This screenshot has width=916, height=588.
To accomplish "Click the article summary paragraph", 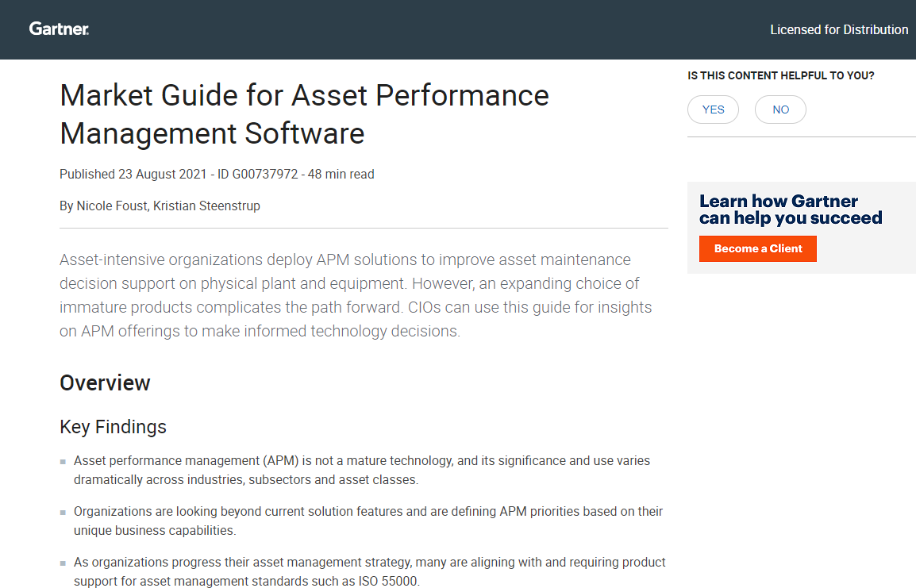I will [357, 294].
